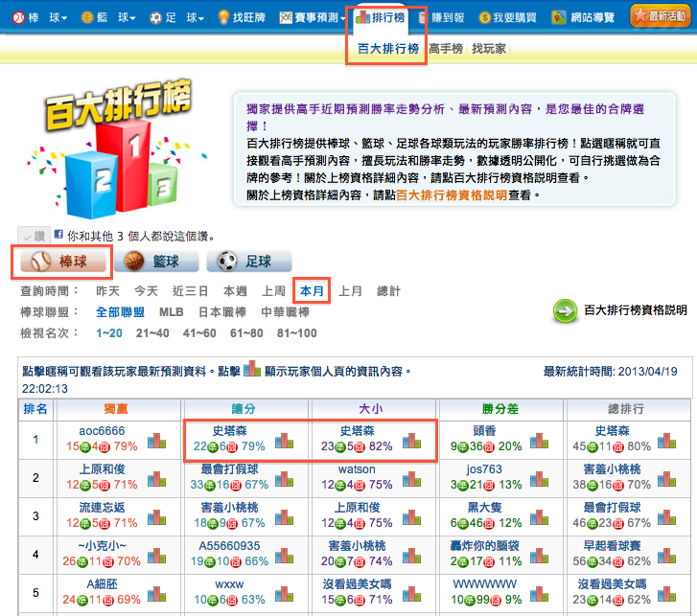The image size is (697, 616).
Task: Click chart icon beside wwwwwww
Action: pyautogui.click(x=539, y=593)
